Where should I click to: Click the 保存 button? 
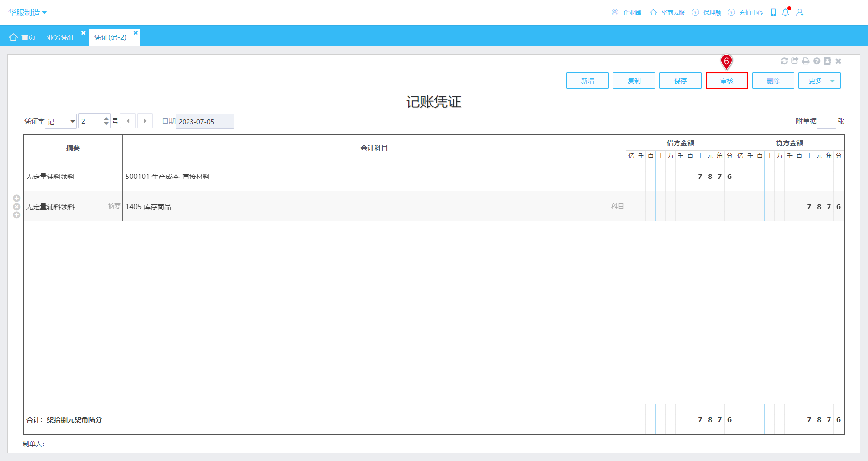pyautogui.click(x=680, y=81)
